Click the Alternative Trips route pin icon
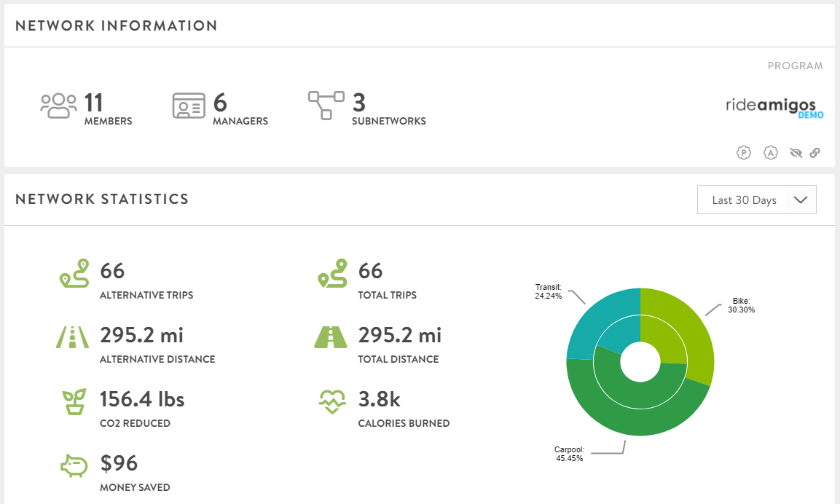Viewport: 840px width, 504px height. (x=73, y=273)
